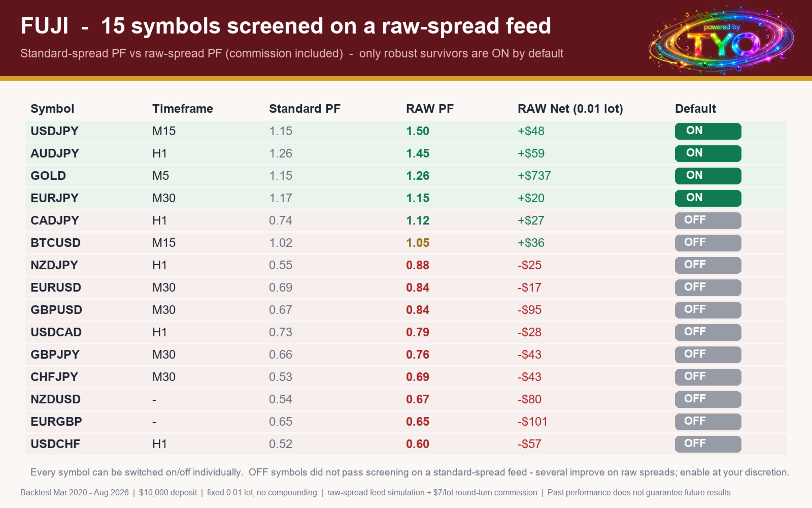Select the 1.50 USDJPY RAW PF value
The image size is (812, 508).
[418, 131]
